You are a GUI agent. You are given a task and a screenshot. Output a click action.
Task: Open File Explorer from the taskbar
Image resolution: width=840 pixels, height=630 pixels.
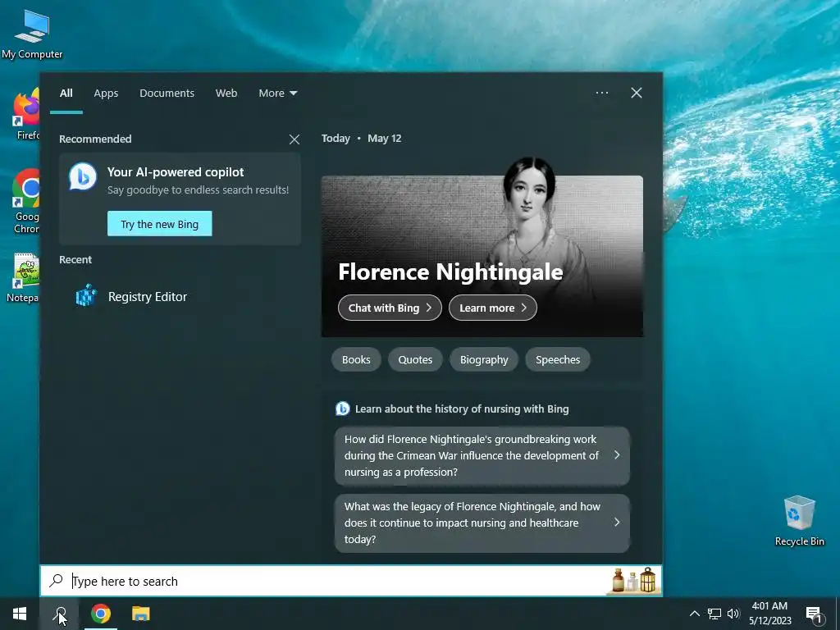[140, 614]
